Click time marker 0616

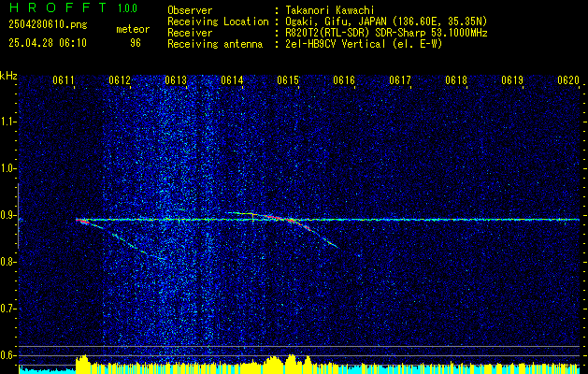click(x=344, y=79)
